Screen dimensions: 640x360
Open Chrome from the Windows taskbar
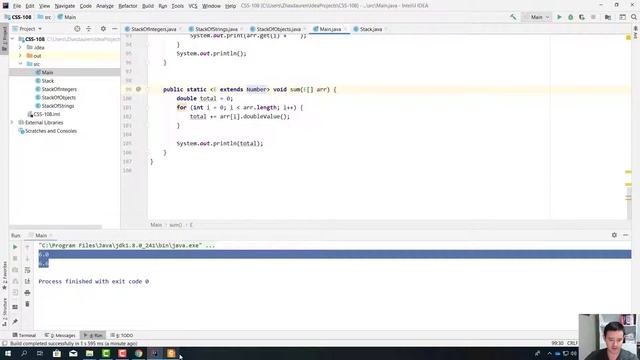138,353
